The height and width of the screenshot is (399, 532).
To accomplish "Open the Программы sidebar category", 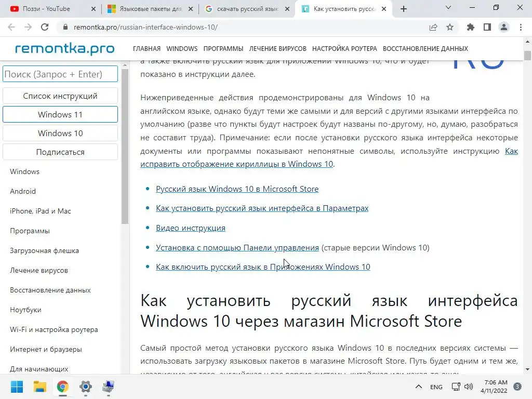I will pyautogui.click(x=30, y=231).
